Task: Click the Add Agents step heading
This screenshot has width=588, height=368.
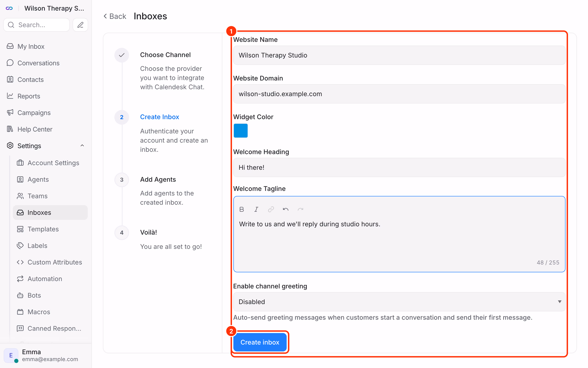Action: click(158, 179)
